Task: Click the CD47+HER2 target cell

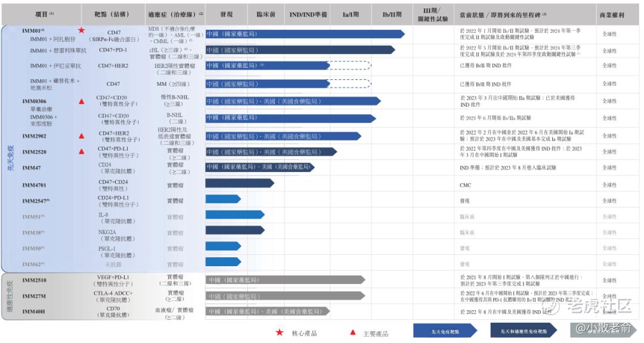Action: (x=113, y=66)
